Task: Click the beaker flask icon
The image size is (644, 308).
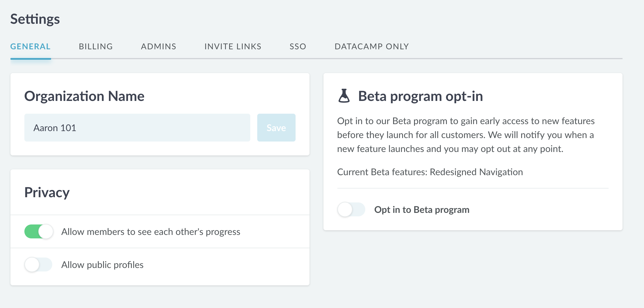Action: pyautogui.click(x=344, y=96)
